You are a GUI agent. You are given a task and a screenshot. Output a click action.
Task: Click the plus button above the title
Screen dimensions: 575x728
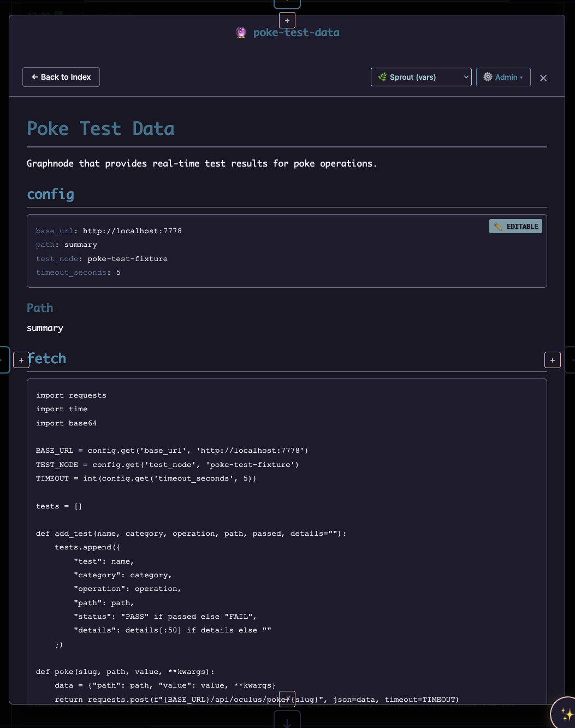[287, 21]
